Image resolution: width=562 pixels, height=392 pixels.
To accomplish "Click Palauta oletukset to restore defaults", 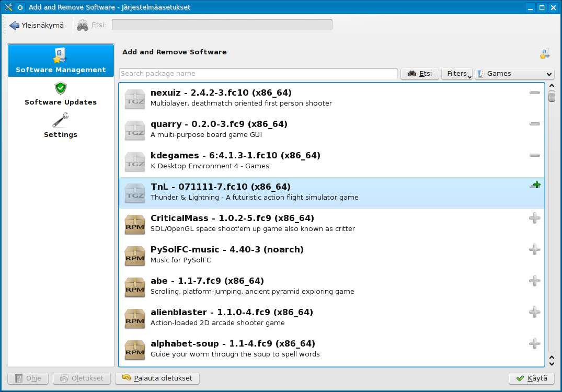I will tap(157, 378).
